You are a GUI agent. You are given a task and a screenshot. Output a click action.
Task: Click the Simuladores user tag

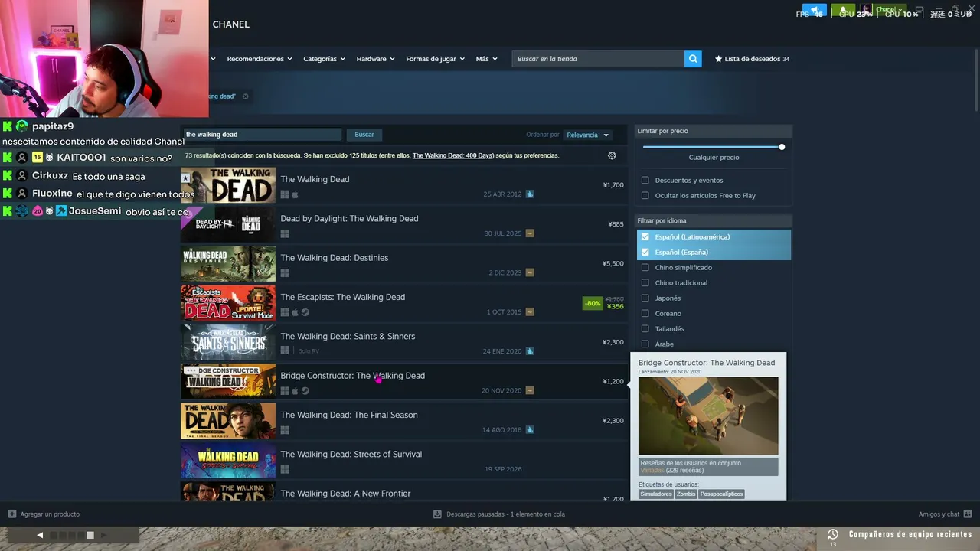click(x=656, y=494)
